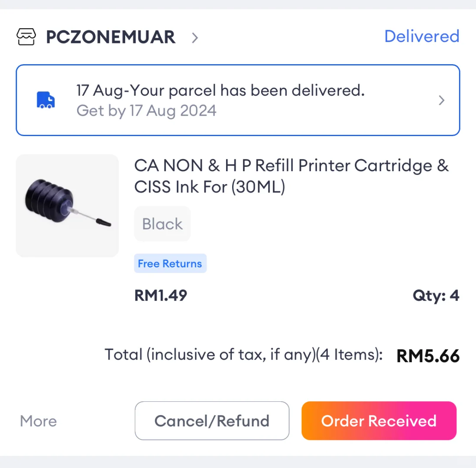Screen dimensions: 476x468
Task: Click the RM5.66 order total amount
Action: click(428, 356)
